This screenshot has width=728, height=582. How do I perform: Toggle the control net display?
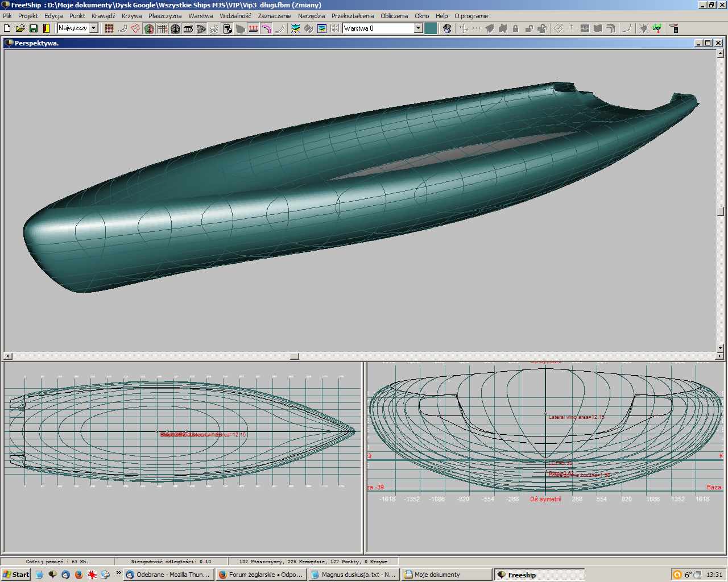pyautogui.click(x=109, y=28)
